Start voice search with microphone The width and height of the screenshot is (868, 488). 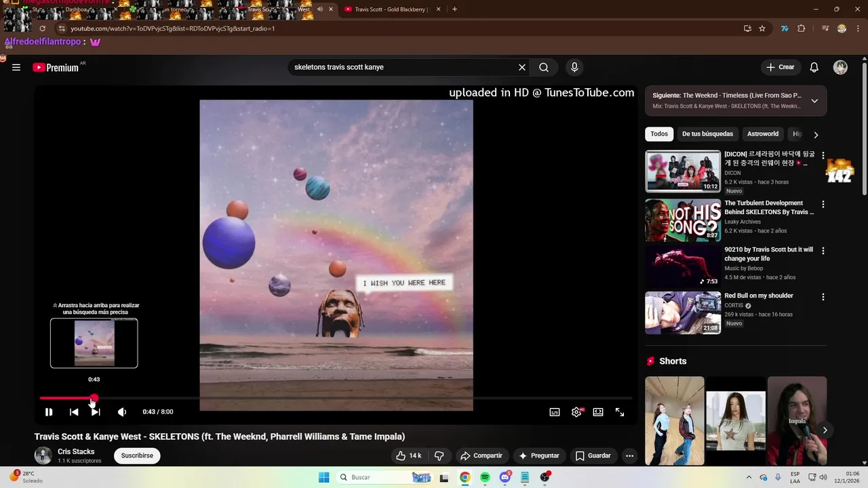[x=574, y=67]
